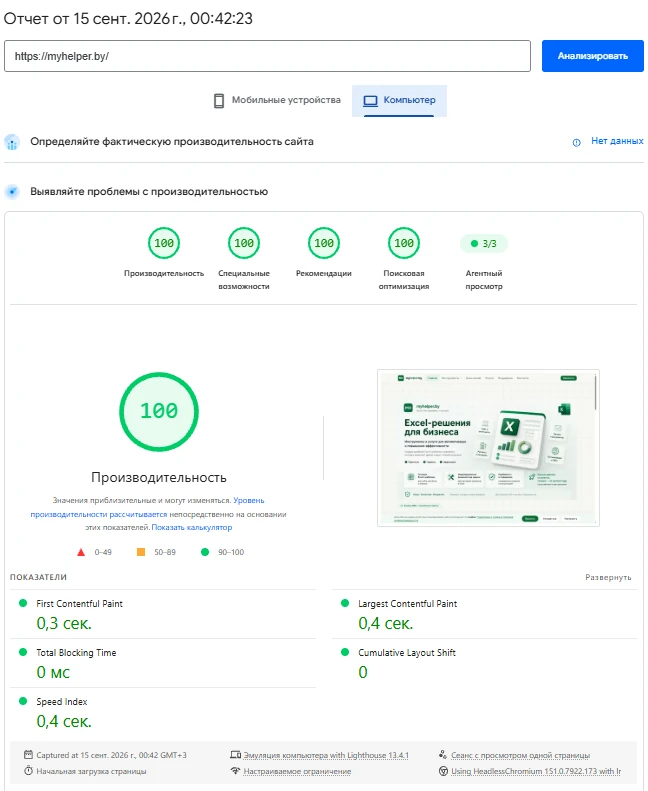Click the Анализировать button
This screenshot has width=648, height=791.
point(593,56)
